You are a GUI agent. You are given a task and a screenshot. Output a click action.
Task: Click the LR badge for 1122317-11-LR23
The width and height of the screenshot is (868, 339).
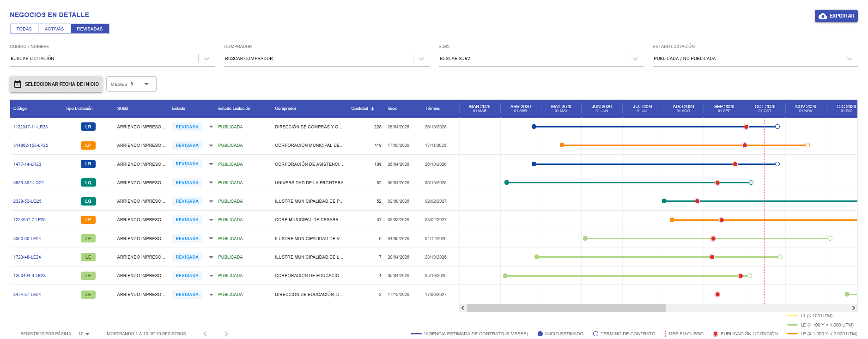(88, 127)
